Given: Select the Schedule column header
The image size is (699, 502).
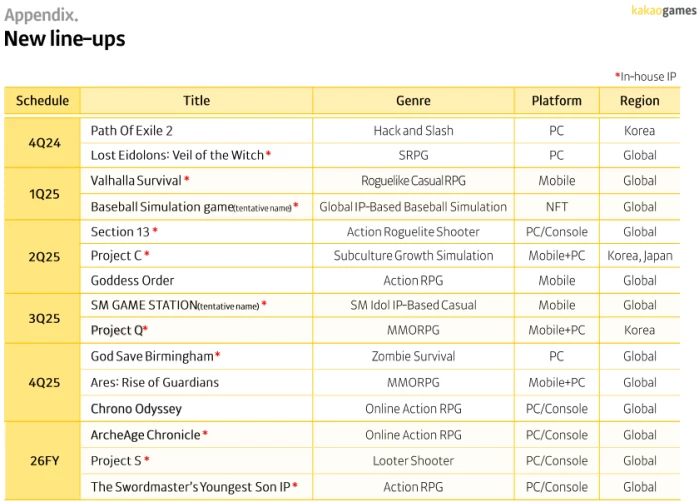Looking at the screenshot, I should (42, 101).
